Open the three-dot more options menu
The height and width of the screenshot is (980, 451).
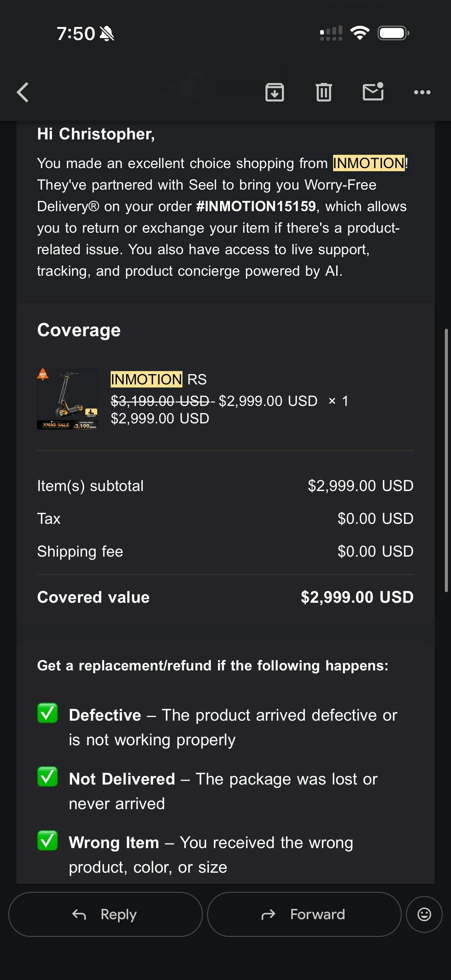coord(422,92)
